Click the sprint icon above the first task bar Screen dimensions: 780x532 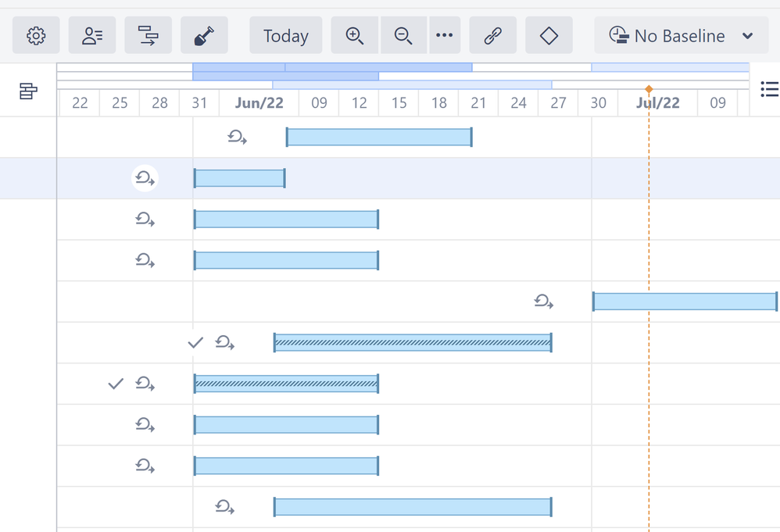click(237, 137)
